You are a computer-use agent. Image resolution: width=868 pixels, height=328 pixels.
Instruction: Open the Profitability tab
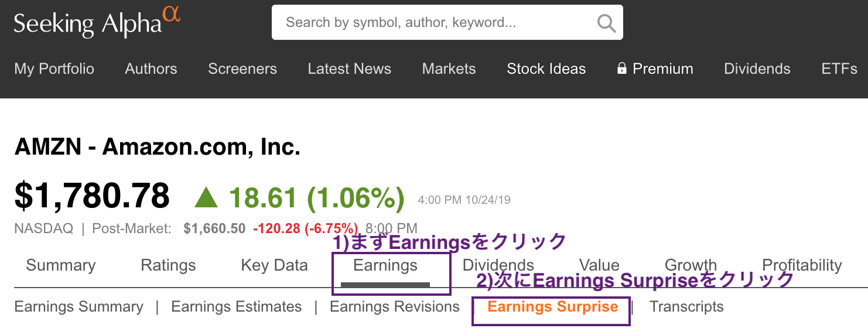coord(802,265)
